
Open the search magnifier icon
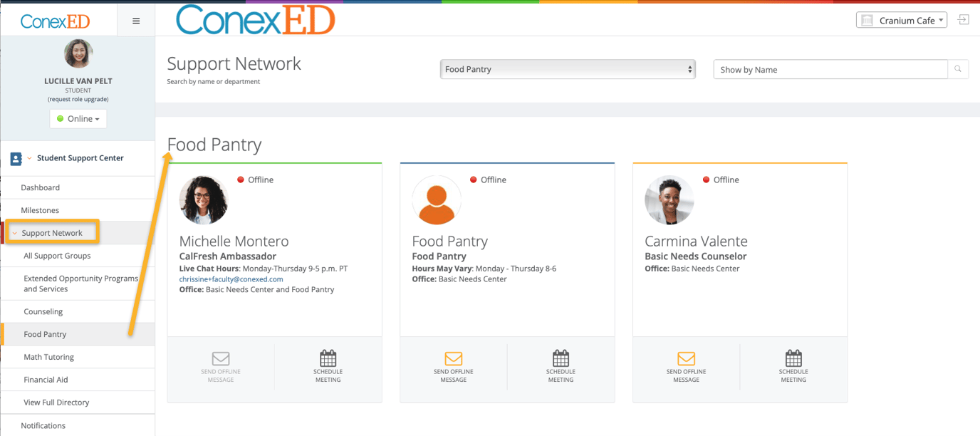[x=958, y=68]
